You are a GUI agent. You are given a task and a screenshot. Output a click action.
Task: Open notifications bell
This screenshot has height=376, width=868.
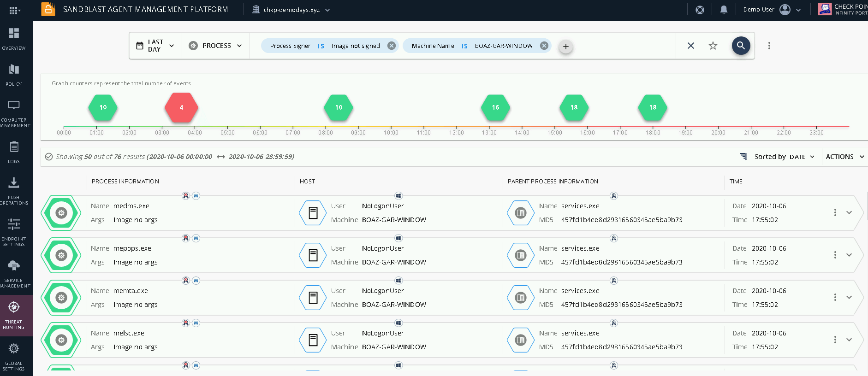click(724, 10)
